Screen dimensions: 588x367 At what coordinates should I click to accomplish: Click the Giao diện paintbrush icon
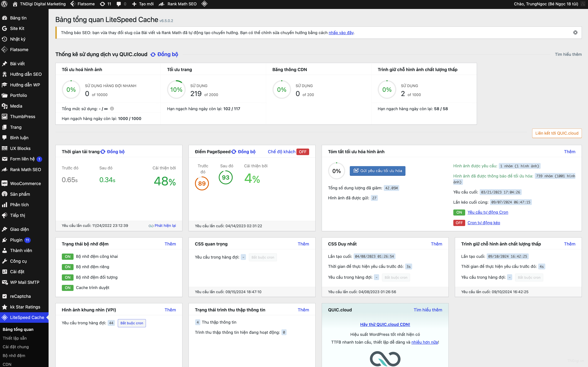(4, 229)
